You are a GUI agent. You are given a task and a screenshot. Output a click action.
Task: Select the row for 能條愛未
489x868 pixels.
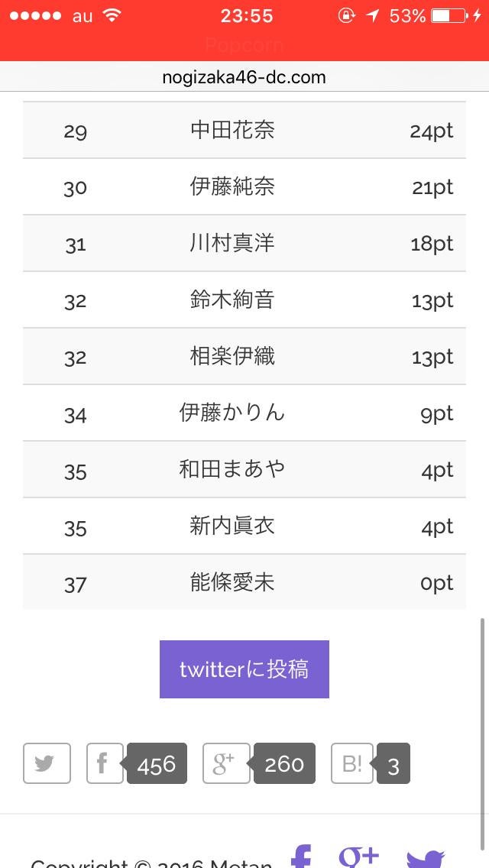[244, 582]
